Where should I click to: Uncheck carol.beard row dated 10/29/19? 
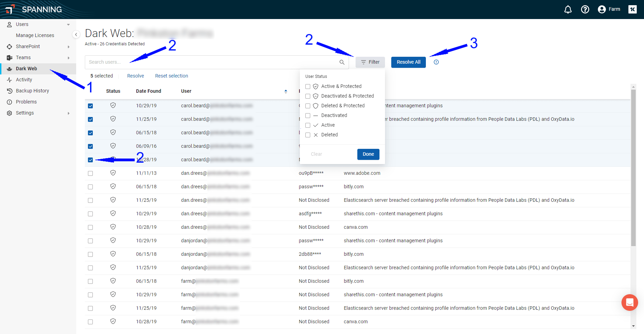tap(90, 106)
